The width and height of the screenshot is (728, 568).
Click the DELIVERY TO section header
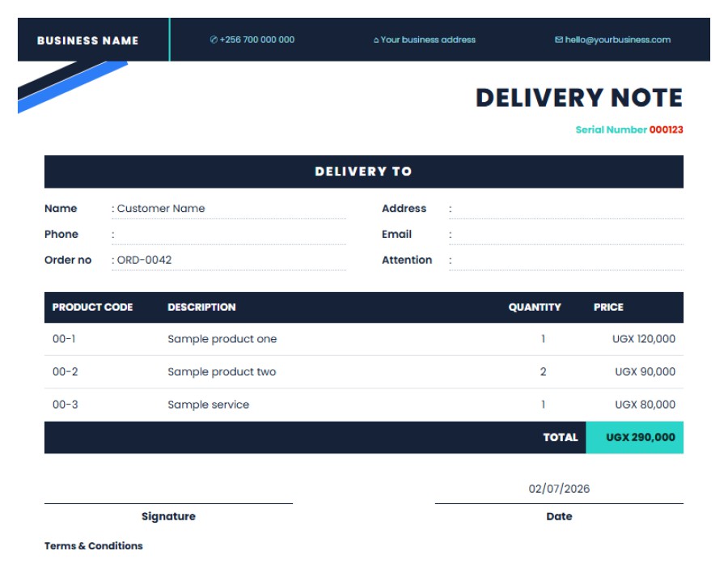[364, 172]
